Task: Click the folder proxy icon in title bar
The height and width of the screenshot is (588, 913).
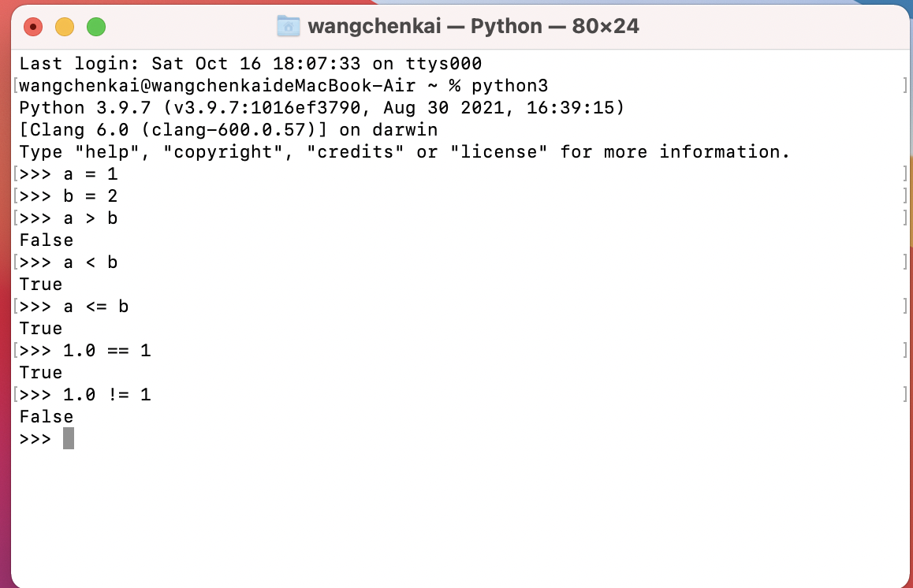Action: coord(289,27)
